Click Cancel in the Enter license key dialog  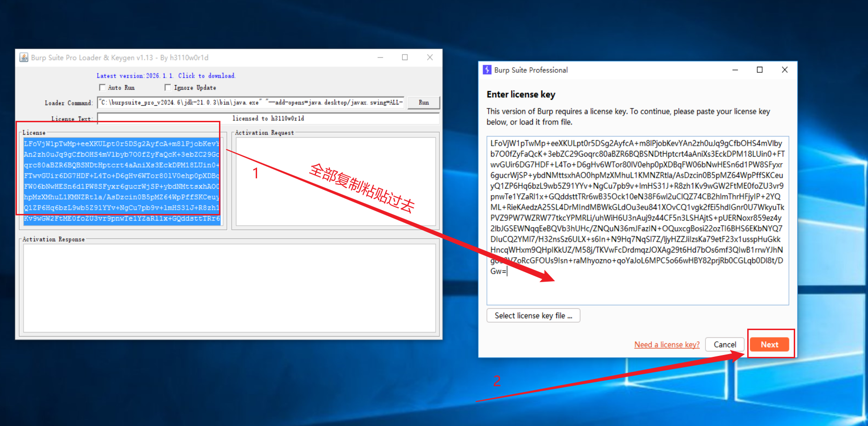(725, 345)
